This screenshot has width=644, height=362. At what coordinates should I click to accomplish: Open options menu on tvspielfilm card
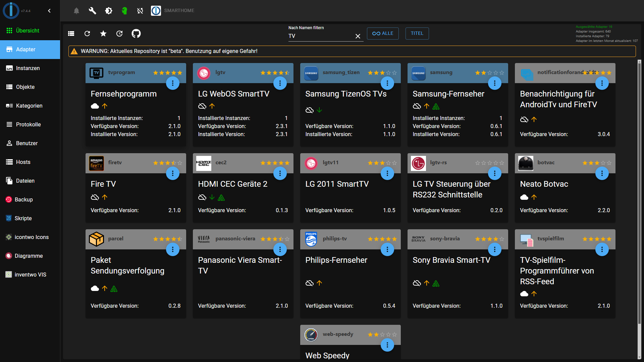pos(602,249)
